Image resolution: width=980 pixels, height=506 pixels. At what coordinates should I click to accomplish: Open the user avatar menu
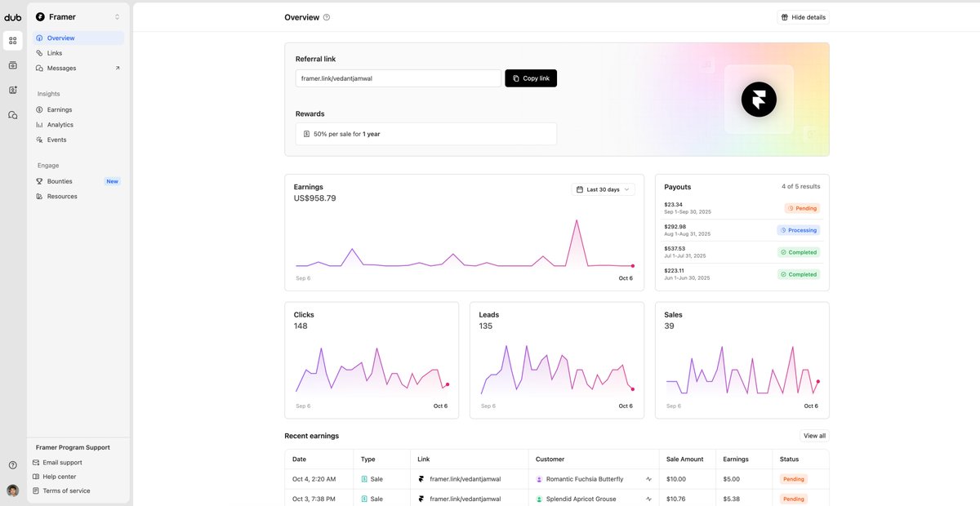[x=12, y=490]
